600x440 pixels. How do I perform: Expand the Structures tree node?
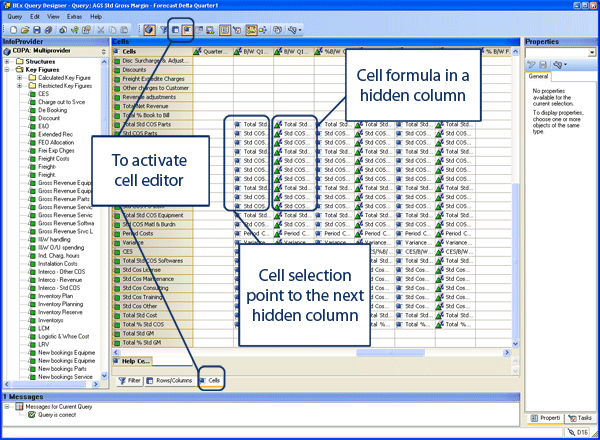click(x=8, y=61)
